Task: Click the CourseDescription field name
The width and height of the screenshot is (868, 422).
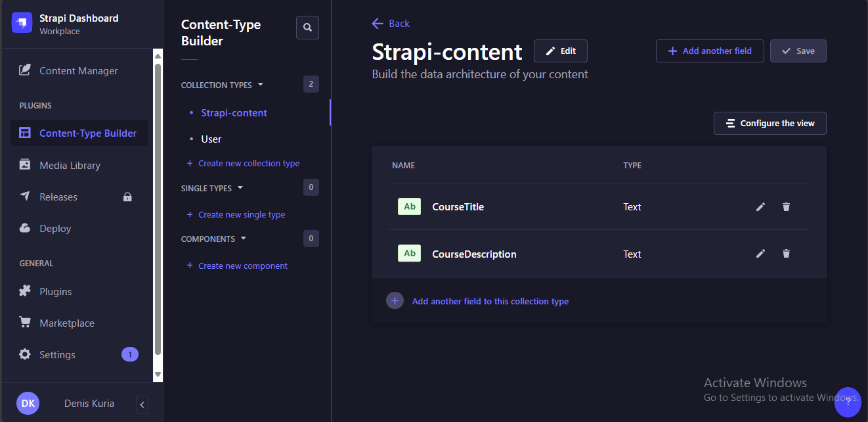Action: 474,254
